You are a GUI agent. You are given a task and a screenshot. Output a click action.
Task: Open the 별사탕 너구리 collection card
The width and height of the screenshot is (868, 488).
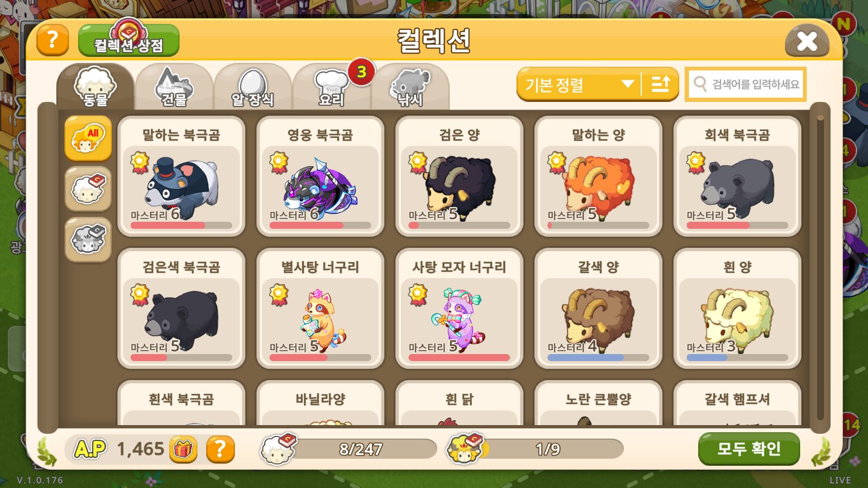point(320,309)
